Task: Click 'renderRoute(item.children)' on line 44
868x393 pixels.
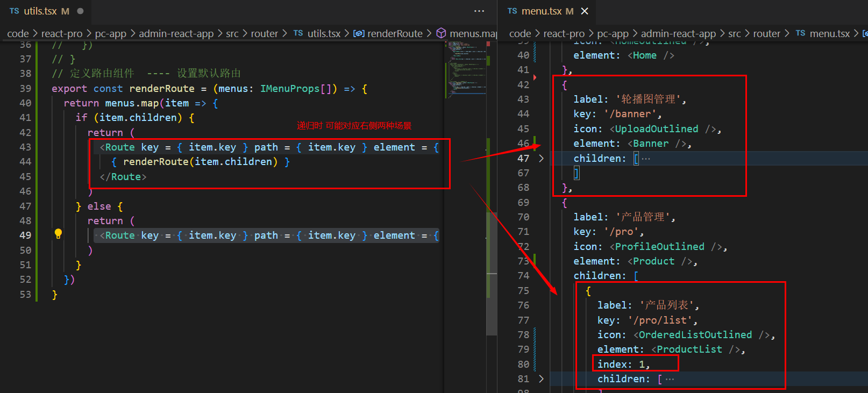Action: (x=201, y=161)
